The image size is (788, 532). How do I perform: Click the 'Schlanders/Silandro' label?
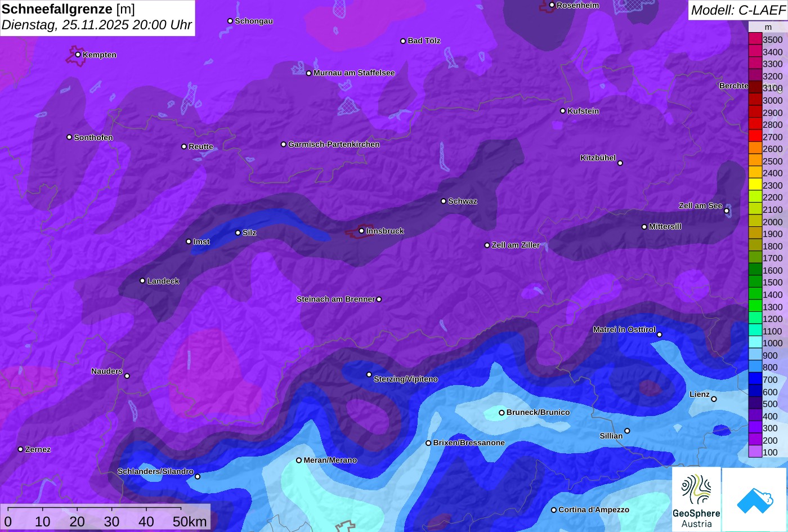(x=155, y=472)
